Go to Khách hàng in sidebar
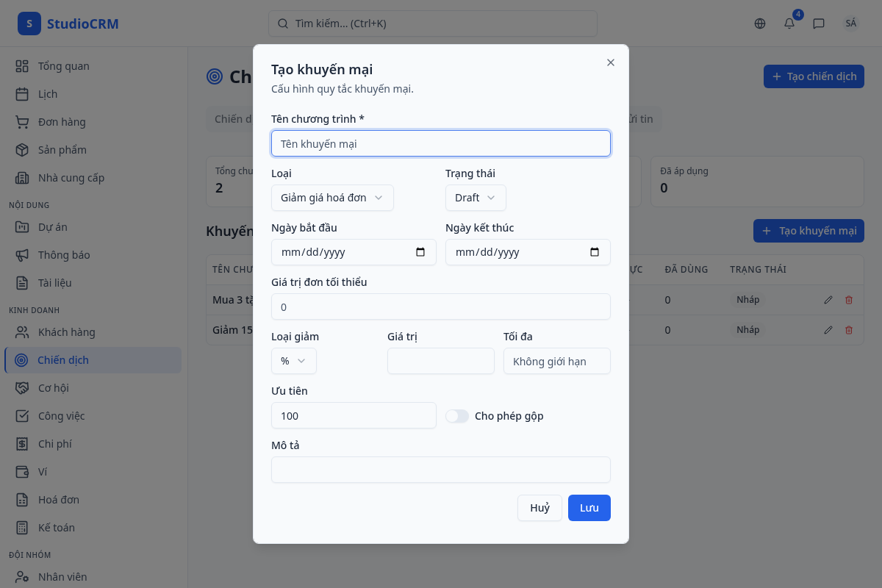 pyautogui.click(x=66, y=332)
